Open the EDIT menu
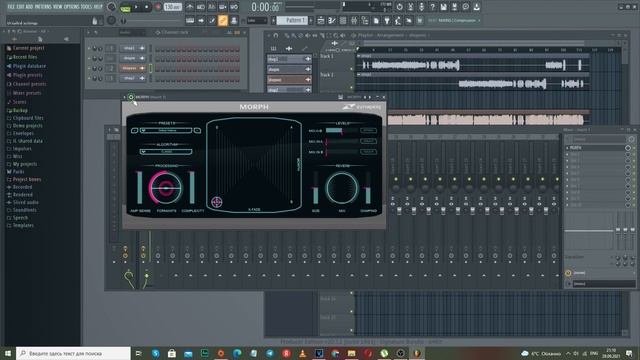Image resolution: width=640 pixels, height=360 pixels. coord(20,7)
